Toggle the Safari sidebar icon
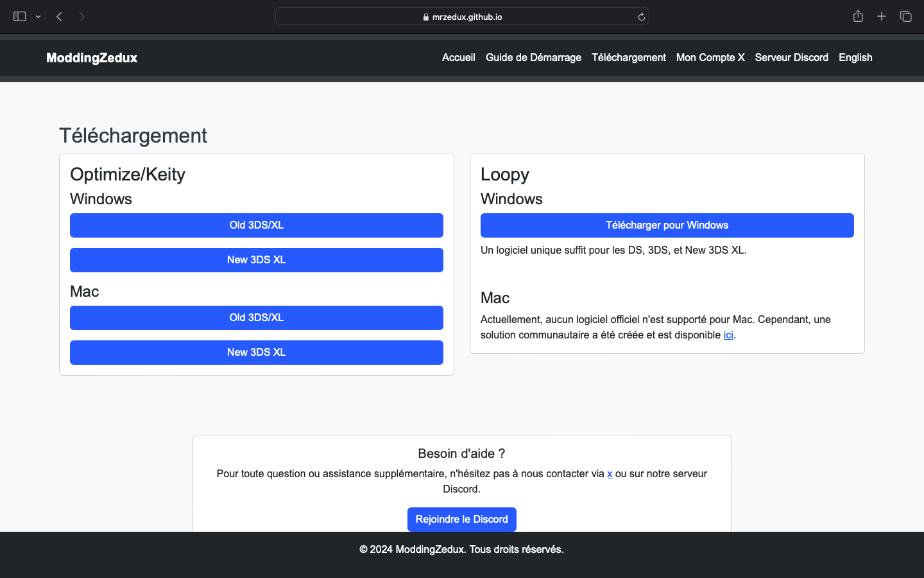Viewport: 924px width, 578px height. 19,17
